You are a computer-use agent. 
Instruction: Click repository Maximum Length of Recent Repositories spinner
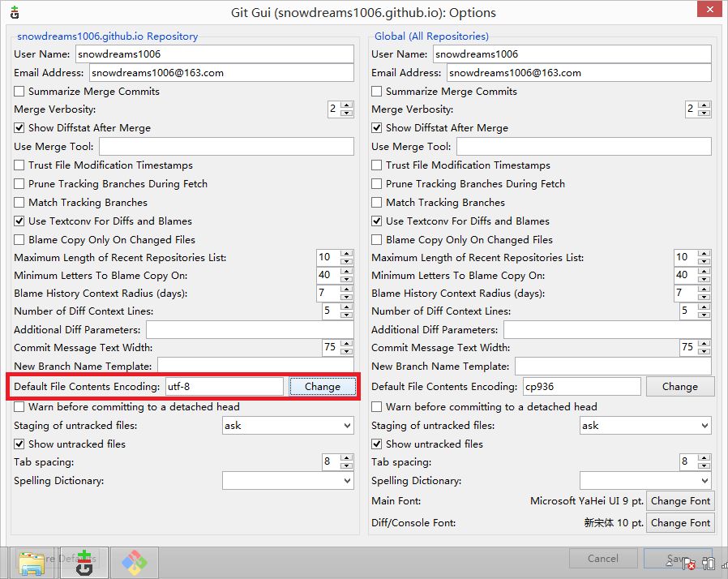click(335, 257)
